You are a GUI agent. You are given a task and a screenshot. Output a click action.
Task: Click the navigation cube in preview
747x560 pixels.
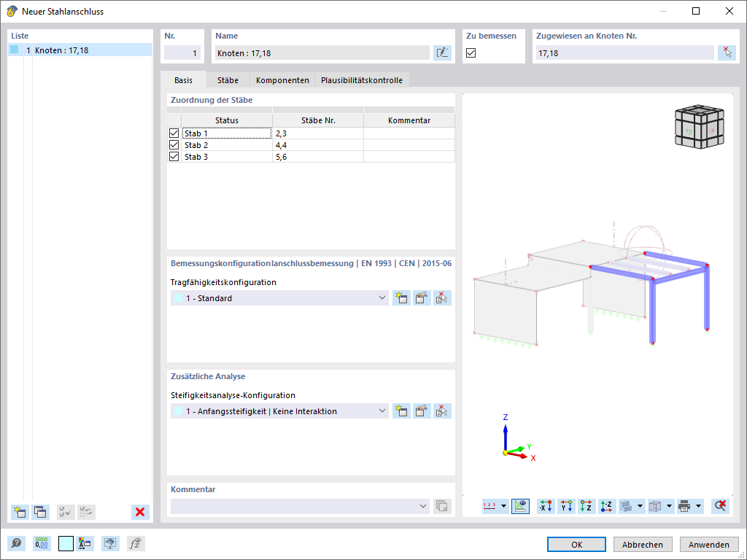coord(700,125)
